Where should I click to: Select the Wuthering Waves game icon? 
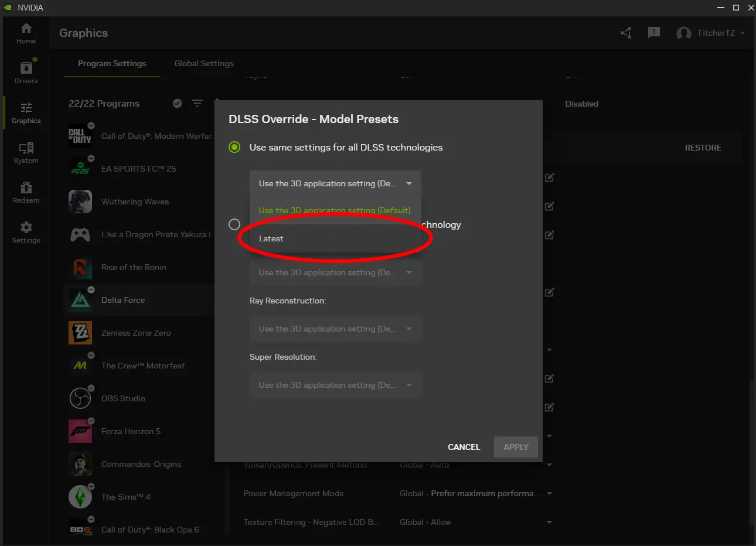[x=80, y=202]
